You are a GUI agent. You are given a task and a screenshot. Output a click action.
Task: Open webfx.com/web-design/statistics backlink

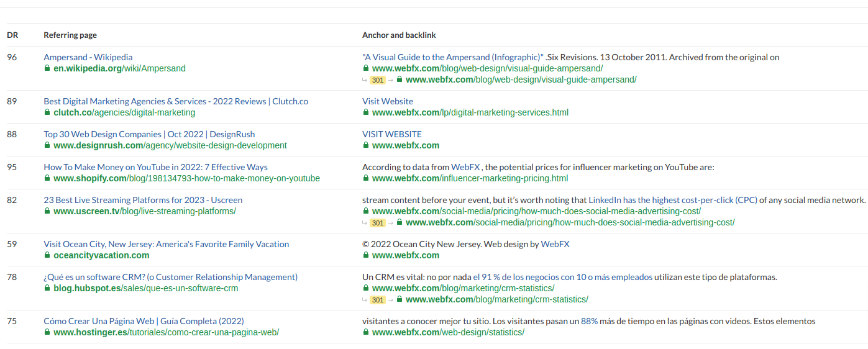click(x=448, y=332)
